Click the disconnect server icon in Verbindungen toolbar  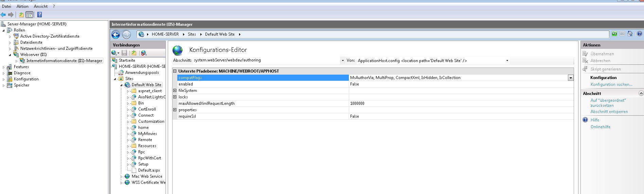(144, 53)
